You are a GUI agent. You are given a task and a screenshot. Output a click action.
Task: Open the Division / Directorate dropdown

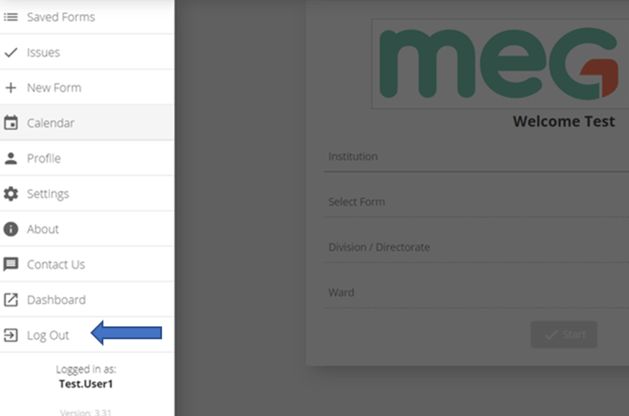click(477, 248)
